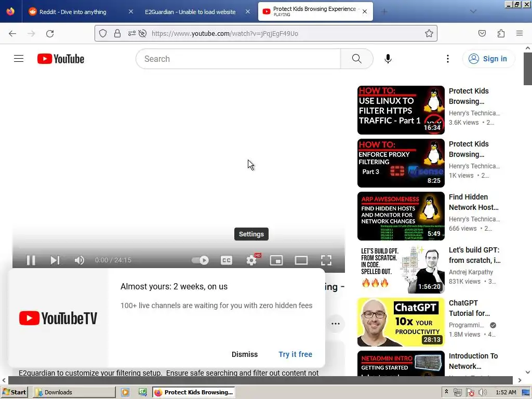Image resolution: width=532 pixels, height=399 pixels.
Task: Dismiss the YouTube TV promotion
Action: (245, 354)
